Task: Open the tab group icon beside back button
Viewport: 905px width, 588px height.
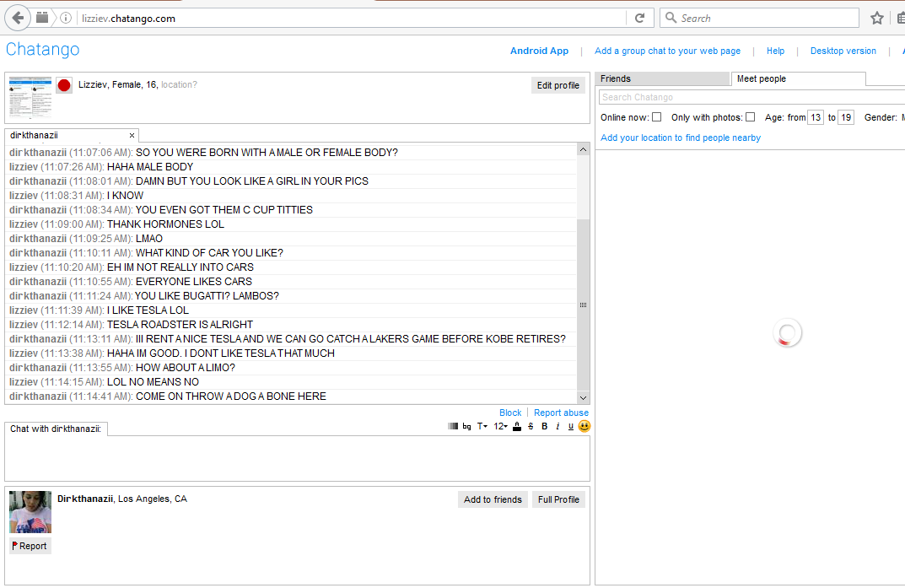Action: [x=42, y=18]
